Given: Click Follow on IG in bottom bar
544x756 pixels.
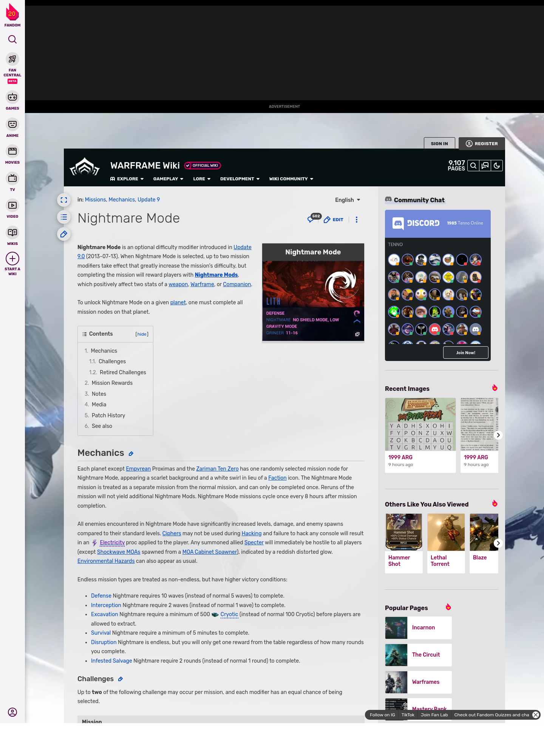Looking at the screenshot, I should (382, 715).
